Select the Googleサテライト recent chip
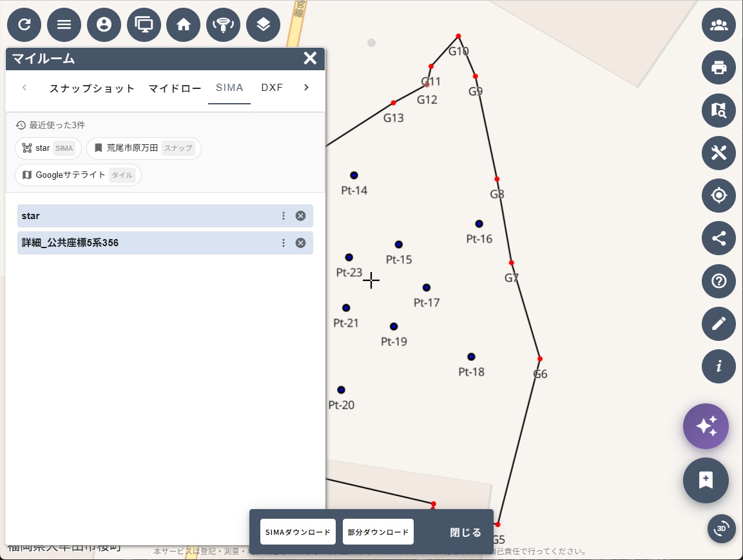The image size is (743, 560). (x=78, y=175)
